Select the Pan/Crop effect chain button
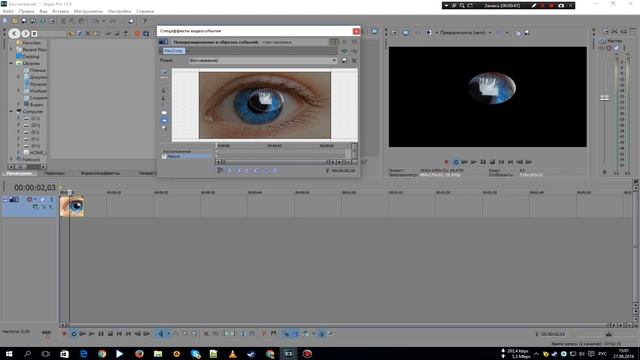The height and width of the screenshot is (360, 640). (x=174, y=51)
